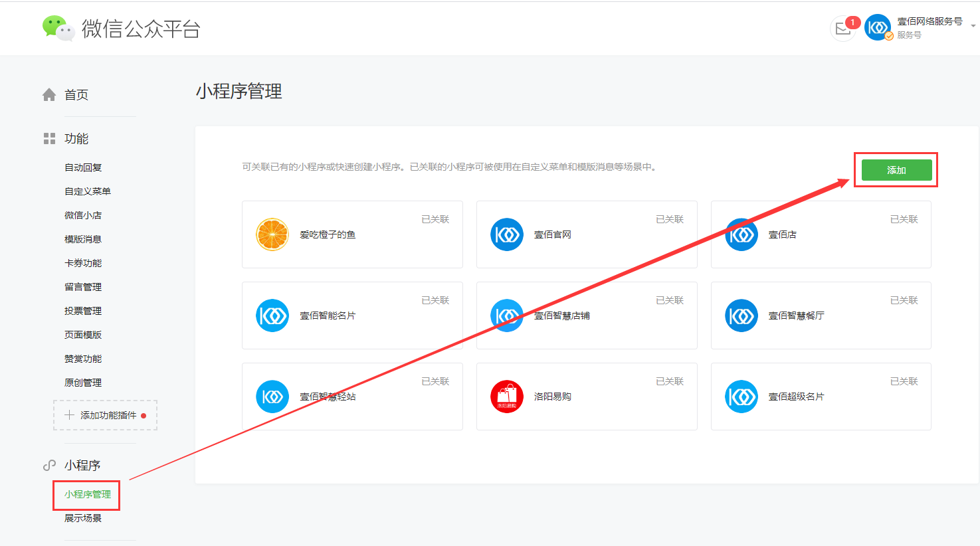Screen dimensions: 980x546
Task: Open 展示场景 in the sidebar
Action: [x=83, y=518]
